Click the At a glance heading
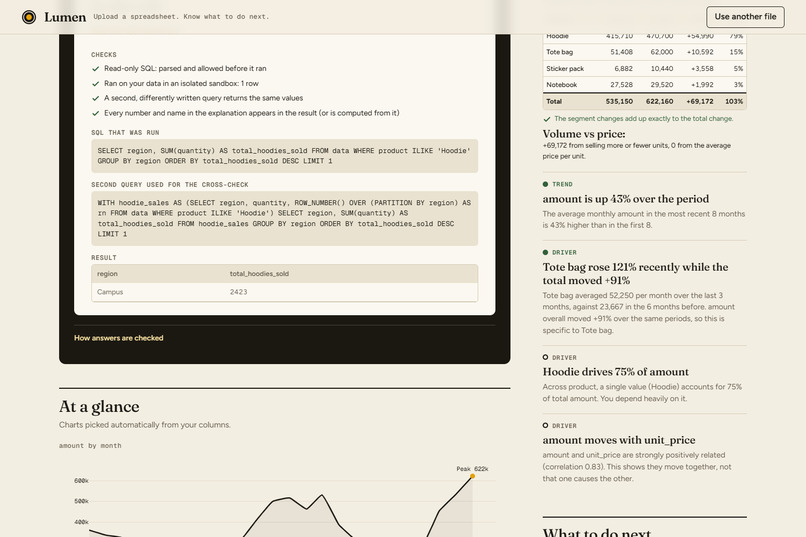The image size is (806, 537). [x=99, y=406]
